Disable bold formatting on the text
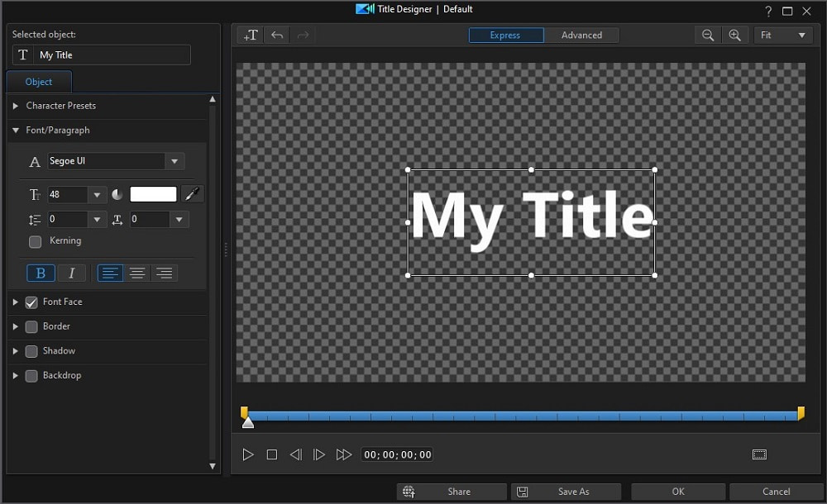The width and height of the screenshot is (827, 504). coord(41,273)
